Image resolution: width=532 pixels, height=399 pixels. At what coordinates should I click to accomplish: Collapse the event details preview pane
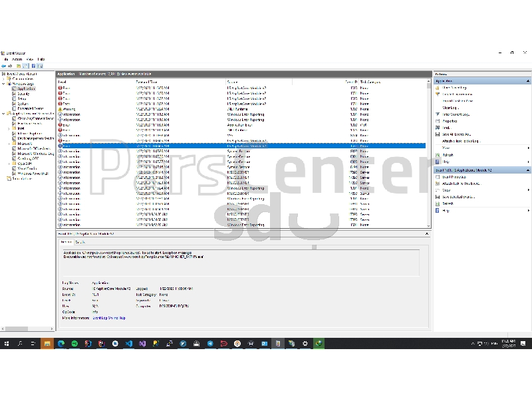pos(427,234)
